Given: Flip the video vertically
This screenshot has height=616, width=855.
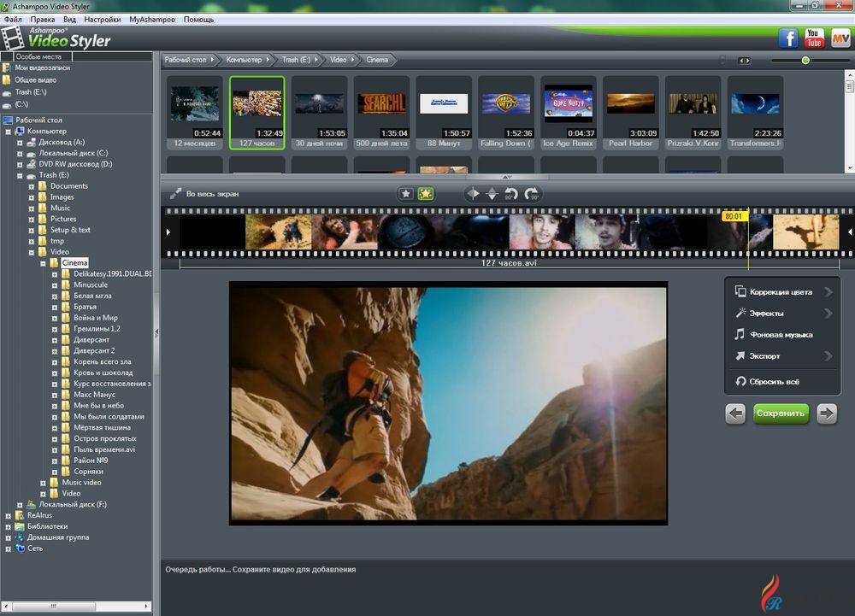Looking at the screenshot, I should [492, 193].
